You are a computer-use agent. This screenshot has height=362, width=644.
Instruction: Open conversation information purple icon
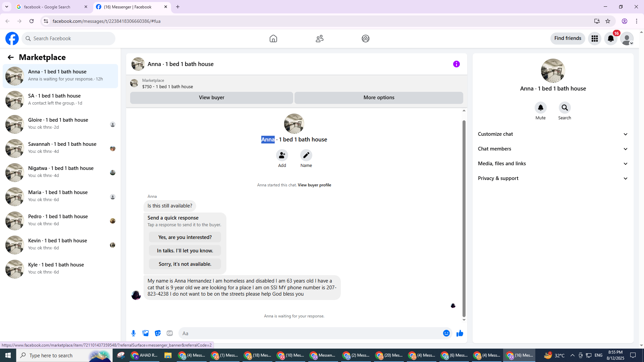[456, 64]
